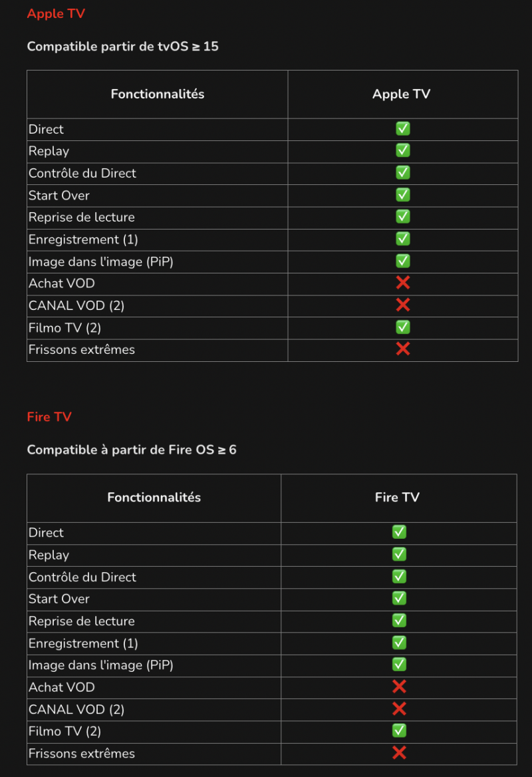Viewport: 532px width, 777px height.
Task: Click the green checkmark for Fire TV Replay
Action: 399,555
